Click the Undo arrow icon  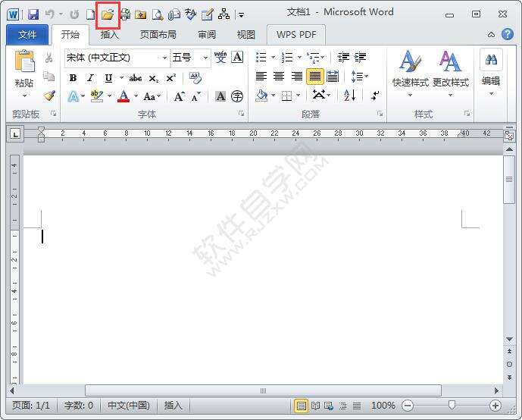(x=50, y=14)
